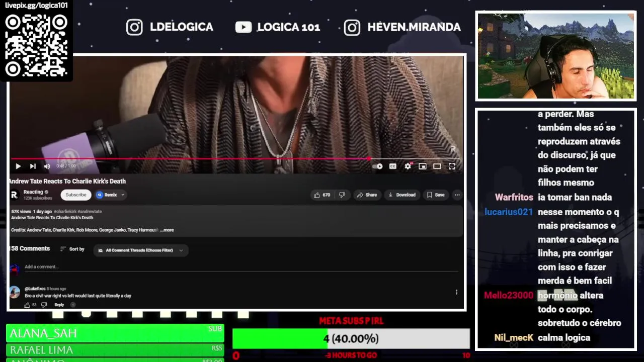Open @Lukefixes commenter profile
The width and height of the screenshot is (644, 362).
[35, 289]
